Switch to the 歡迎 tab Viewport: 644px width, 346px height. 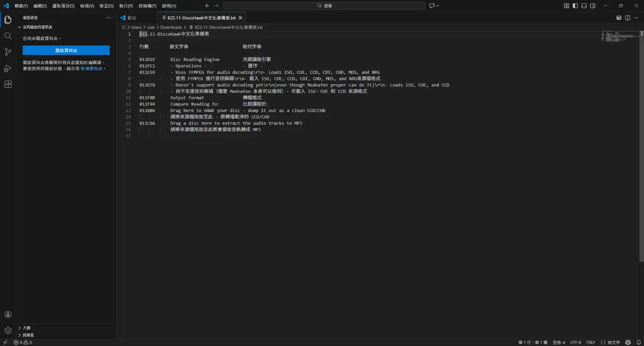(128, 18)
